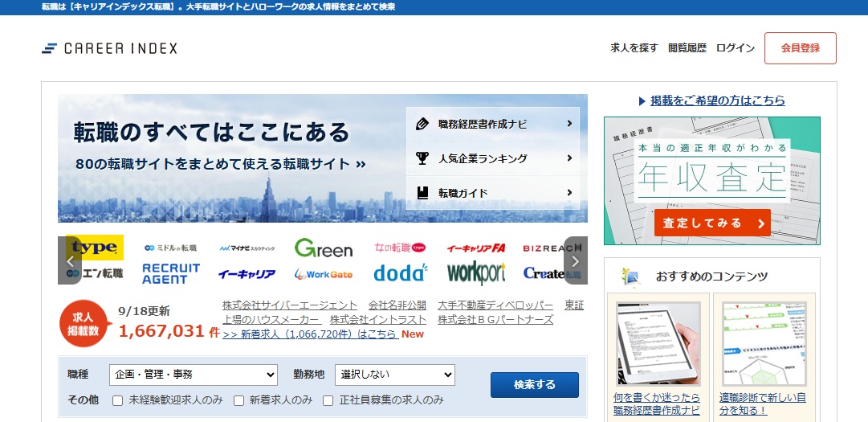The height and width of the screenshot is (422, 868).
Task: Open the RECRUIT AGENT logo
Action: coord(171,273)
